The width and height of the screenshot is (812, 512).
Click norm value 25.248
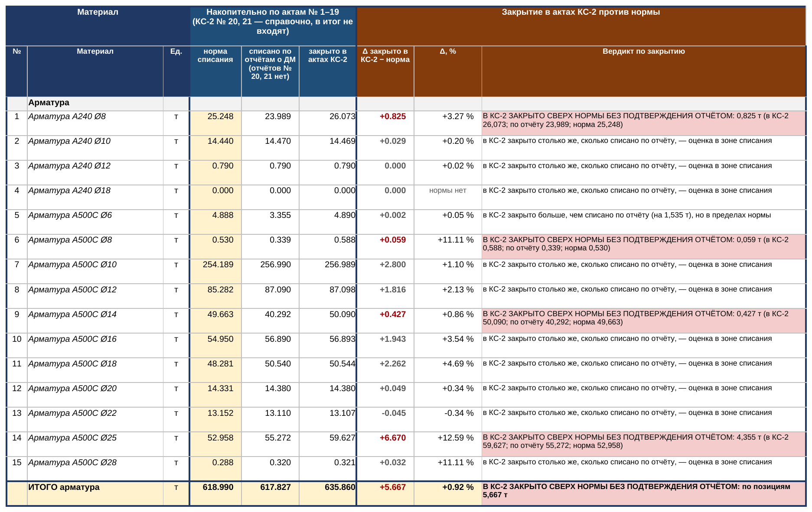tap(215, 123)
